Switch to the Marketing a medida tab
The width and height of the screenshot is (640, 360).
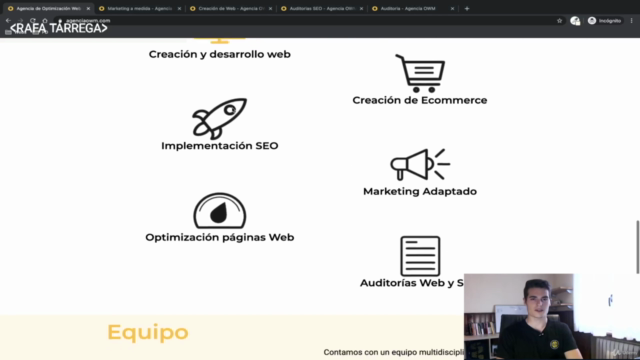point(140,9)
